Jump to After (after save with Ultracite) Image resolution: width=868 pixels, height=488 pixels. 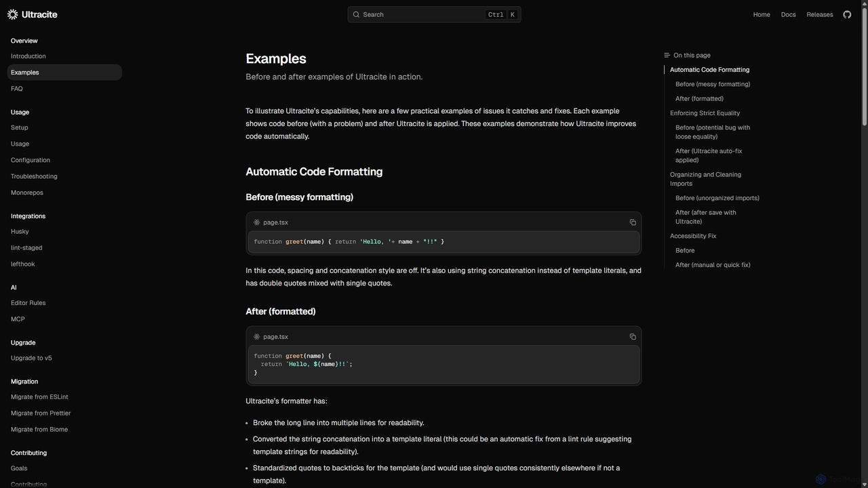(706, 217)
